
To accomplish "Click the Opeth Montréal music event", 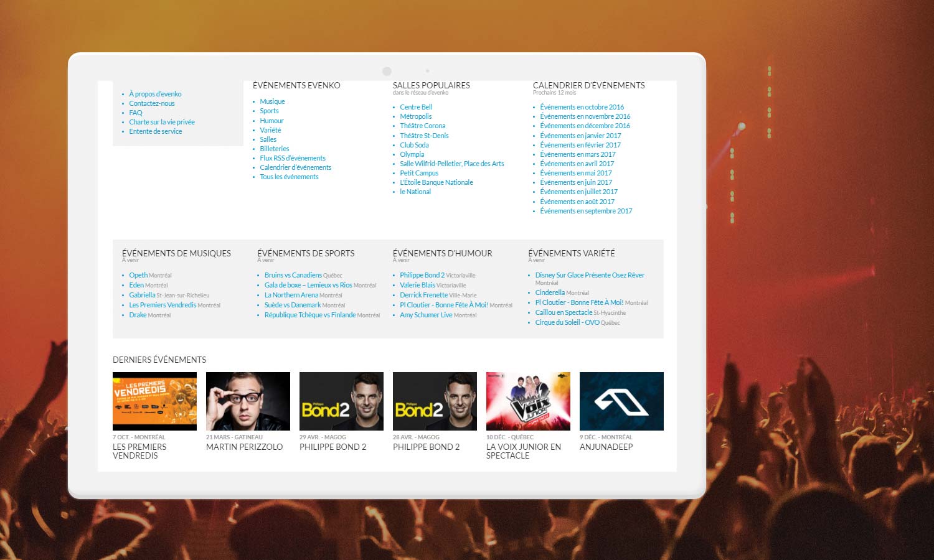I will click(x=138, y=275).
